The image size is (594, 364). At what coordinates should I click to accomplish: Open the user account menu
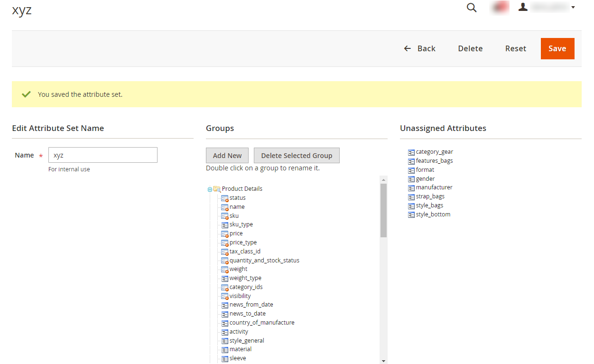pos(547,8)
